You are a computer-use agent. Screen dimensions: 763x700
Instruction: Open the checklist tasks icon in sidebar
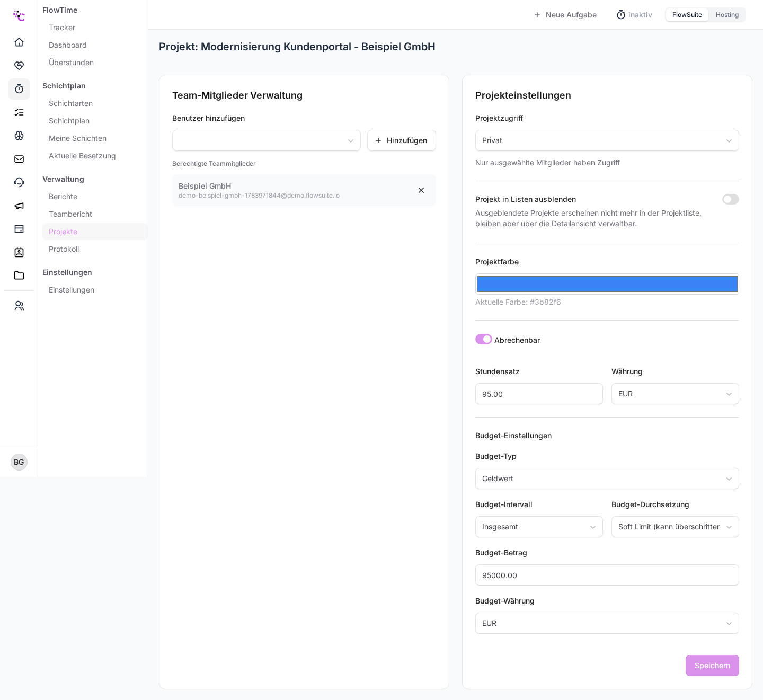(19, 112)
